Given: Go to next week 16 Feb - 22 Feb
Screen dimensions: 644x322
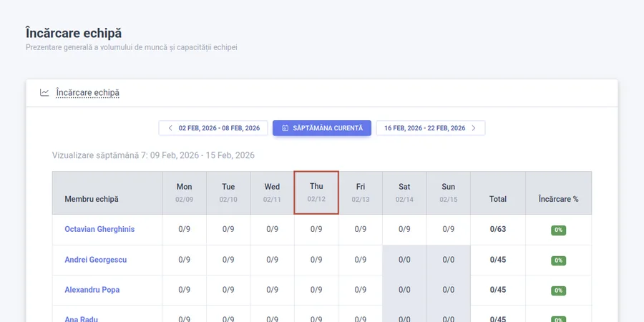Looking at the screenshot, I should pos(431,128).
